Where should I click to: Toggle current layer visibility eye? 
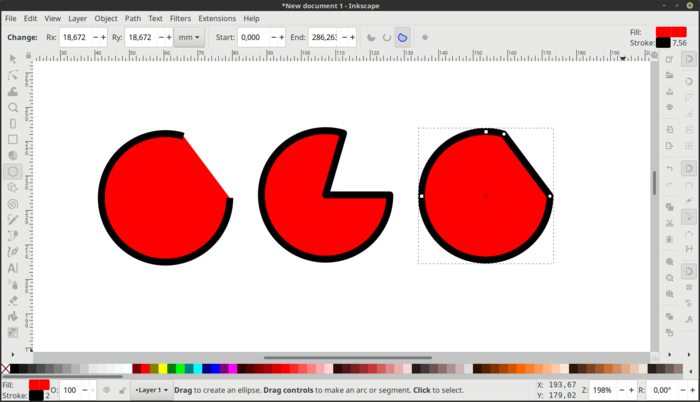coord(106,390)
